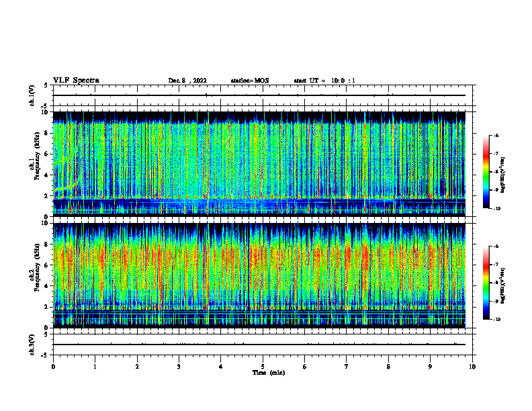Click the "8" kHz tick on ch.1 axis
The image size is (532, 411).
[47, 133]
